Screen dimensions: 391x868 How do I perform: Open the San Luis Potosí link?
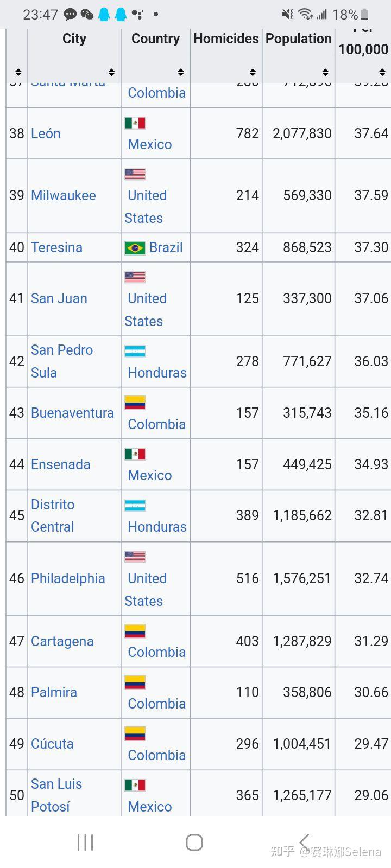pyautogui.click(x=56, y=795)
